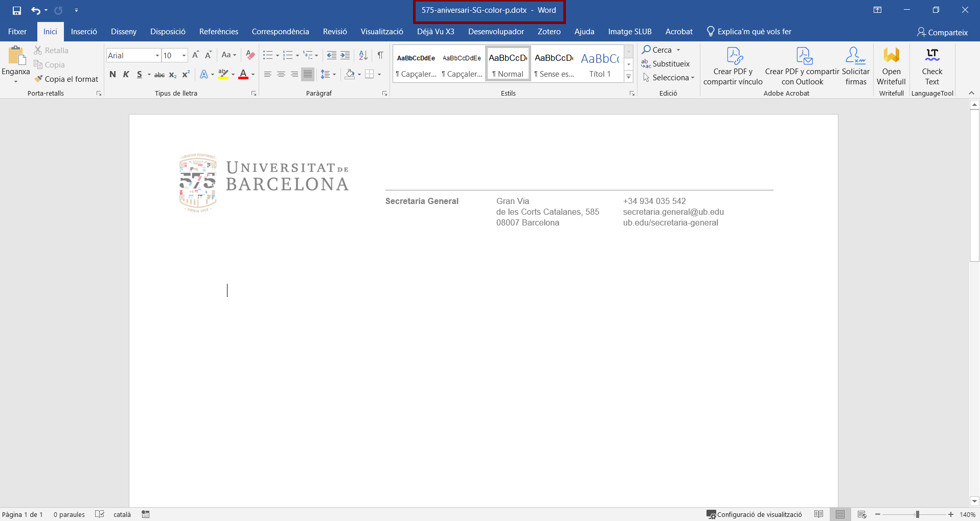Open the font size dropdown

point(184,56)
